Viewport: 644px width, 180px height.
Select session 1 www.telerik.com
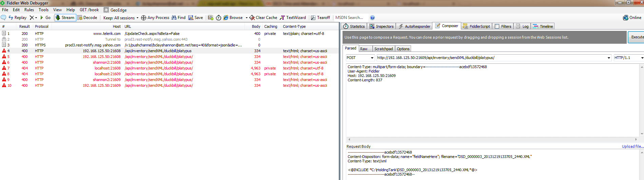pos(169,34)
